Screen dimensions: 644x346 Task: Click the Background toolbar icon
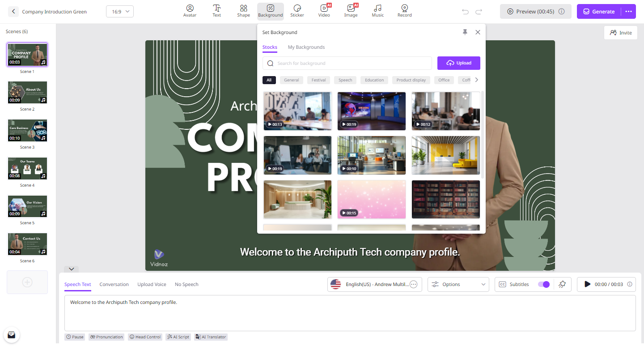click(270, 11)
